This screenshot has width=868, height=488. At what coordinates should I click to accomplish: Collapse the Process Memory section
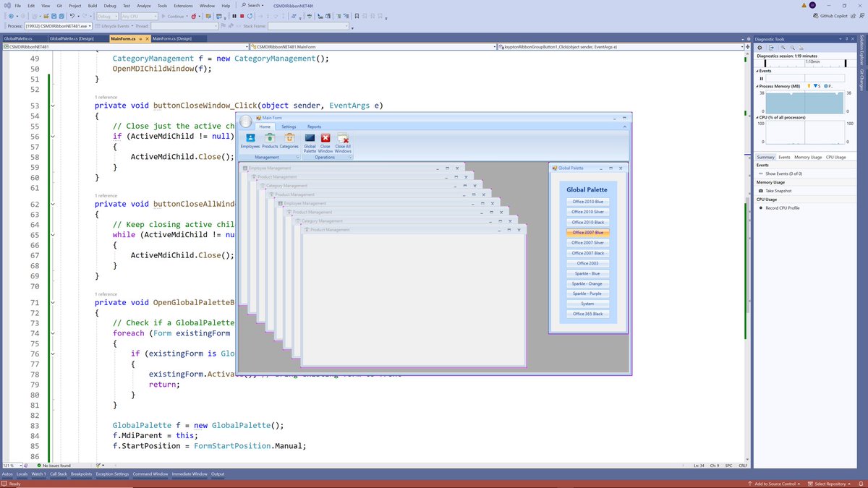pyautogui.click(x=757, y=86)
